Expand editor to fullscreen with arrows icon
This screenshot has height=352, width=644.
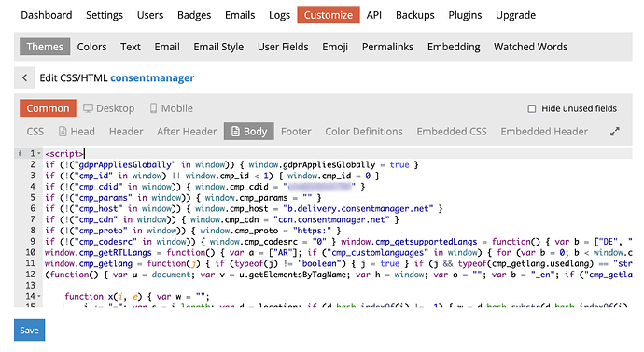(x=615, y=132)
